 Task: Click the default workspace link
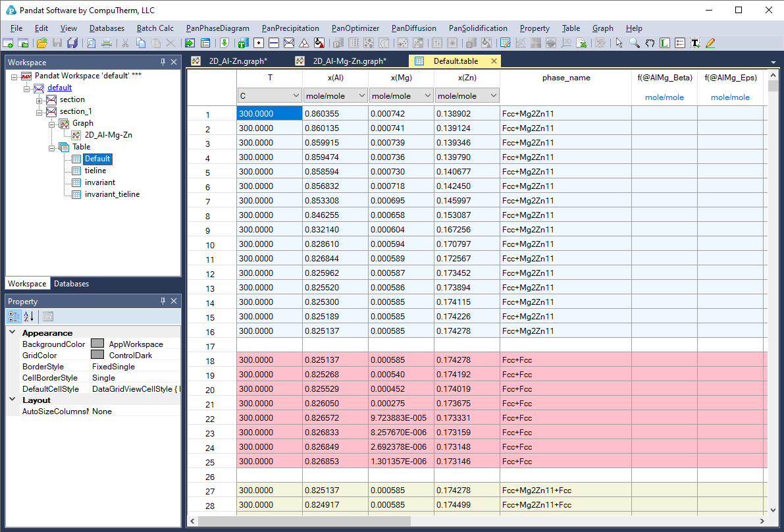click(x=59, y=88)
